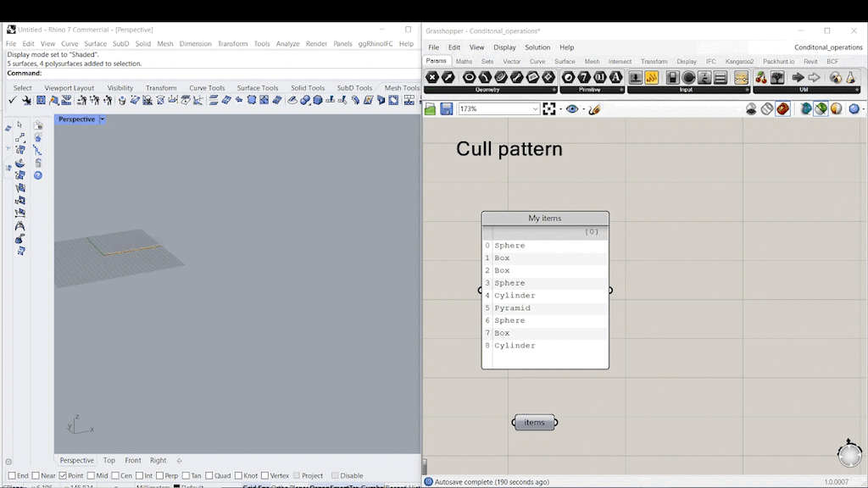This screenshot has height=488, width=868.
Task: Click the Save floppy-disk icon in Grasshopper
Action: pyautogui.click(x=446, y=109)
